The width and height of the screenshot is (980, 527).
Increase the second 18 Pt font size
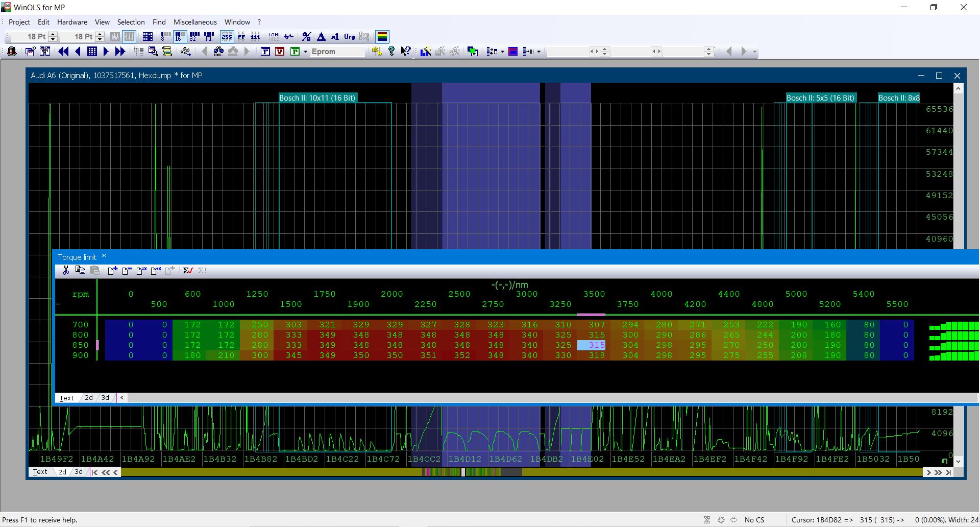[x=100, y=34]
